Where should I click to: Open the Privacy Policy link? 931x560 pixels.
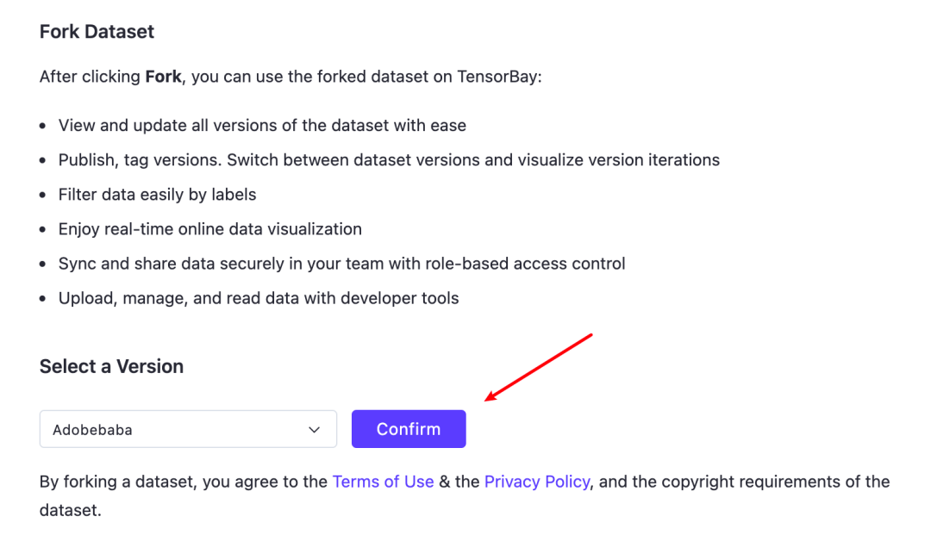click(537, 482)
